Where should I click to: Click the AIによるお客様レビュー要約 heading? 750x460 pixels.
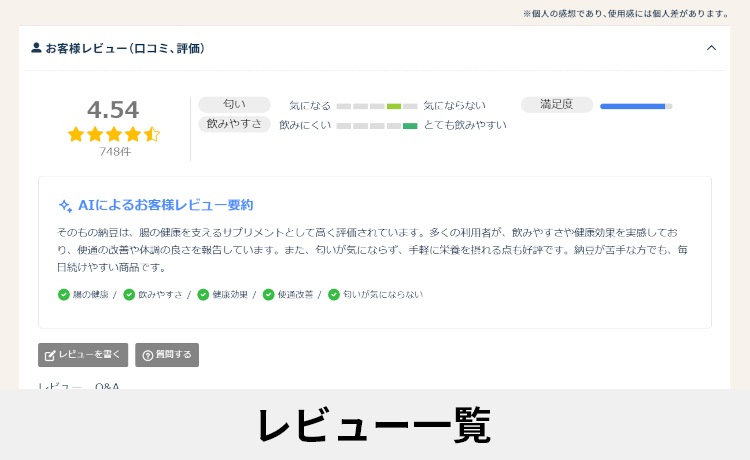pyautogui.click(x=165, y=205)
